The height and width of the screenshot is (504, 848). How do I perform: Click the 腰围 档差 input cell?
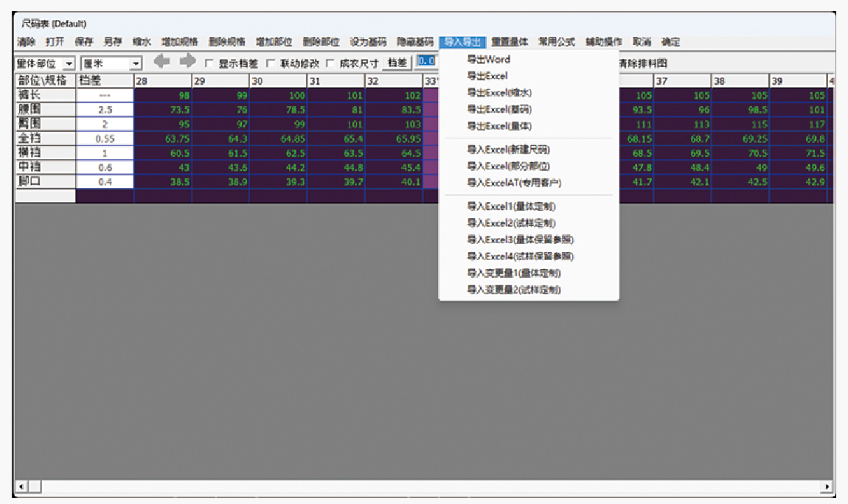[105, 109]
